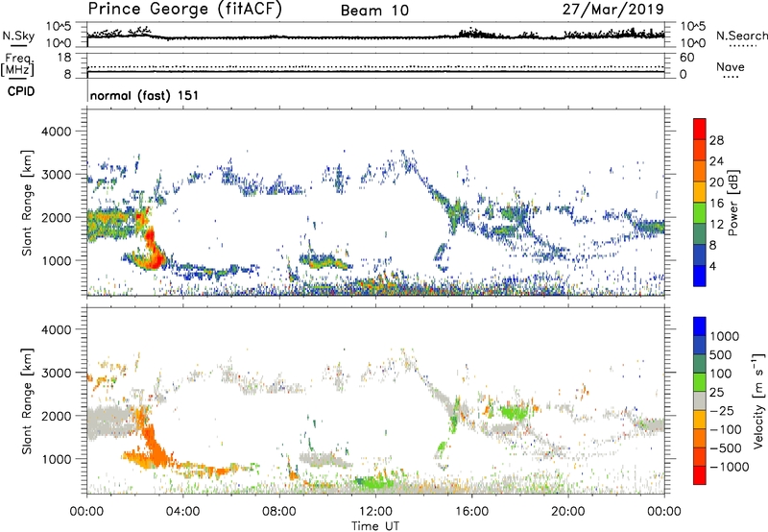The height and width of the screenshot is (532, 768).
Task: Click the '28' Power colorbar label
Action: coord(716,140)
